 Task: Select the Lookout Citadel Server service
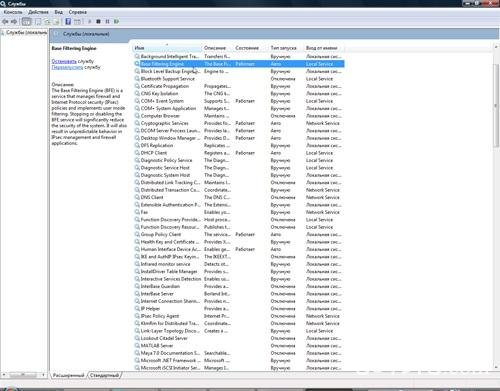point(239,338)
